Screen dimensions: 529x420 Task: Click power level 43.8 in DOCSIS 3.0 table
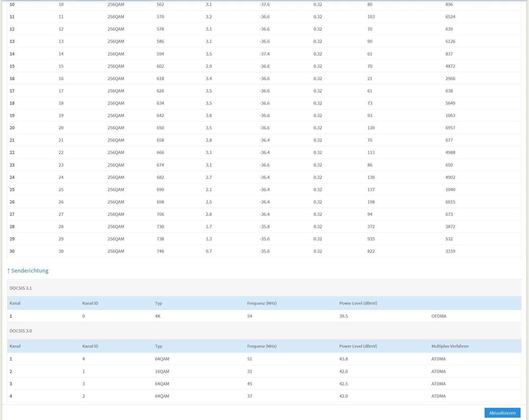click(x=344, y=359)
